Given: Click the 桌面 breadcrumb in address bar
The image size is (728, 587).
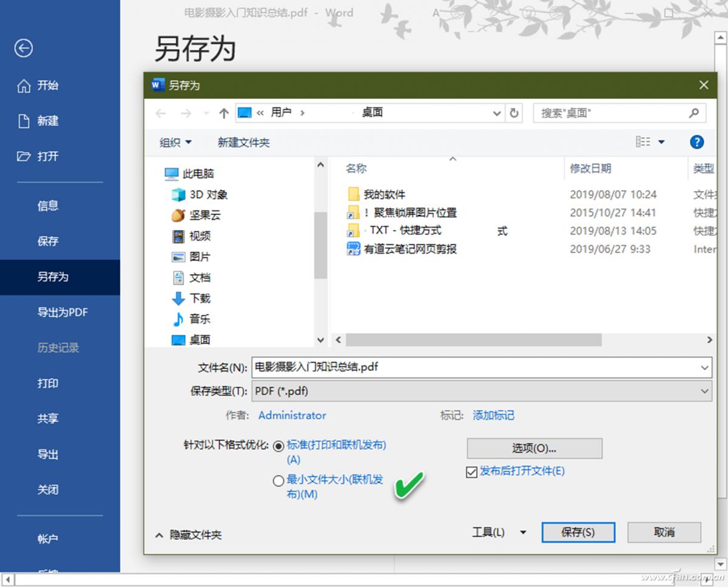Looking at the screenshot, I should coord(372,113).
